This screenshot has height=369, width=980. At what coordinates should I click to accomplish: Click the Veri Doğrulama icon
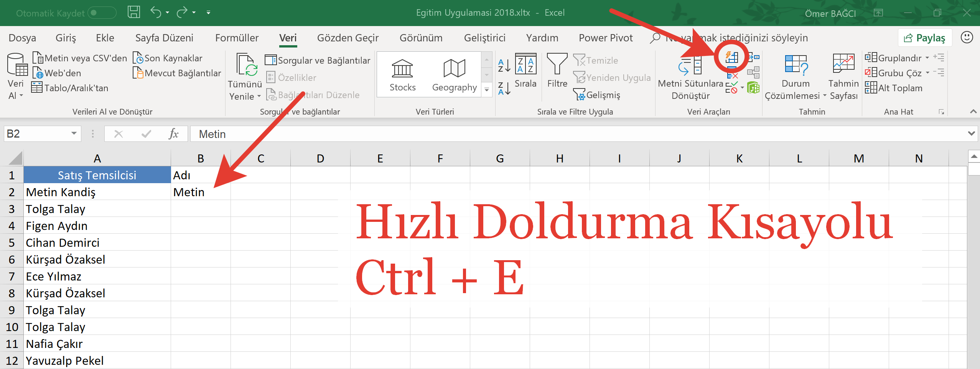(731, 87)
